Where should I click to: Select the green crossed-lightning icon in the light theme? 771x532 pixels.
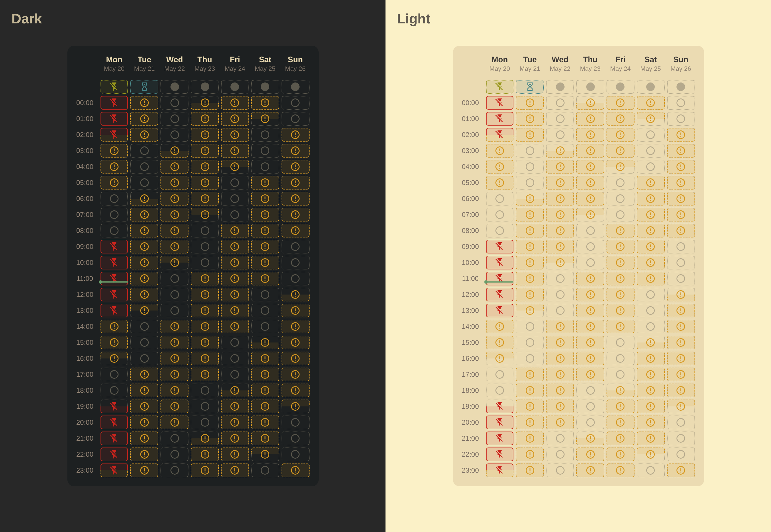pyautogui.click(x=499, y=86)
